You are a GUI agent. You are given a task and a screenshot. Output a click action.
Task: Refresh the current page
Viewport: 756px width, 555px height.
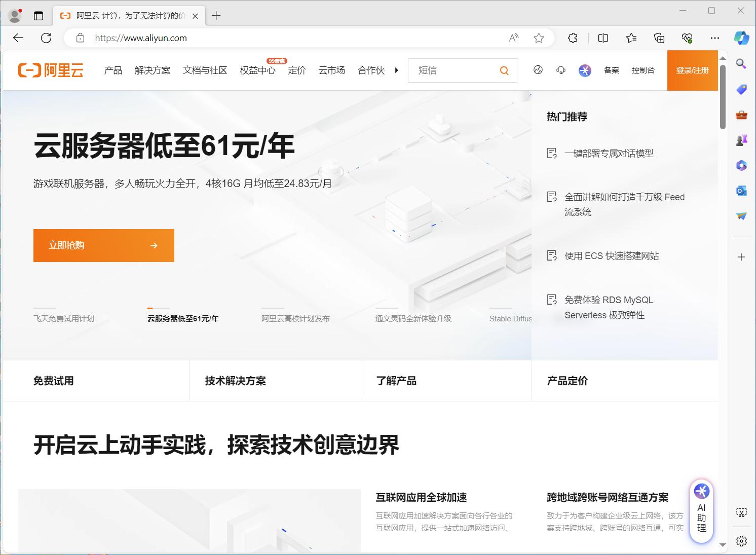pyautogui.click(x=46, y=38)
